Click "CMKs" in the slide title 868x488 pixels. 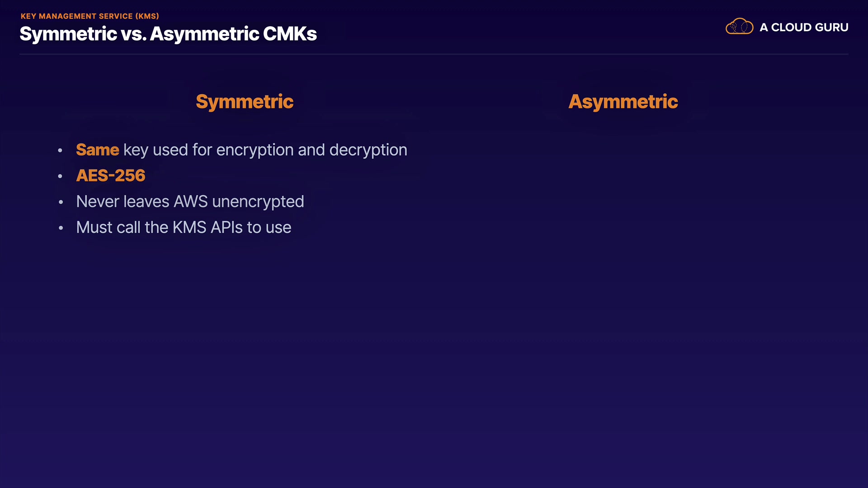(290, 34)
